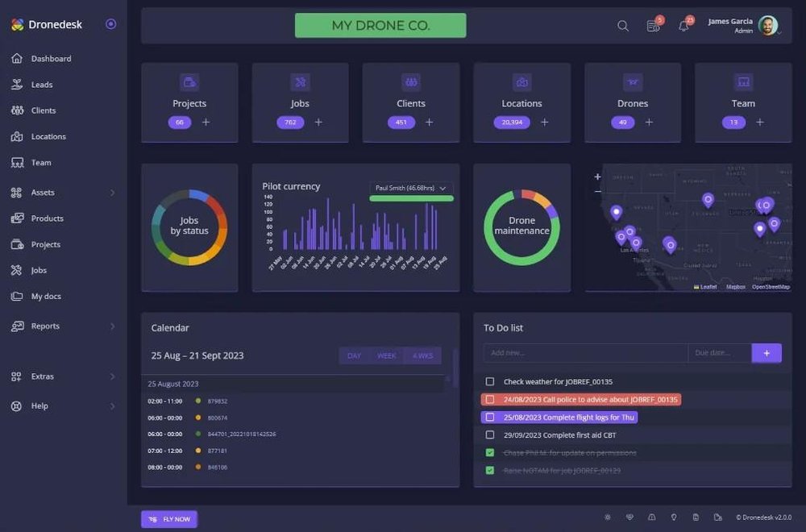
Task: Open the Paul Smith pilot currency dropdown
Action: [x=411, y=186]
